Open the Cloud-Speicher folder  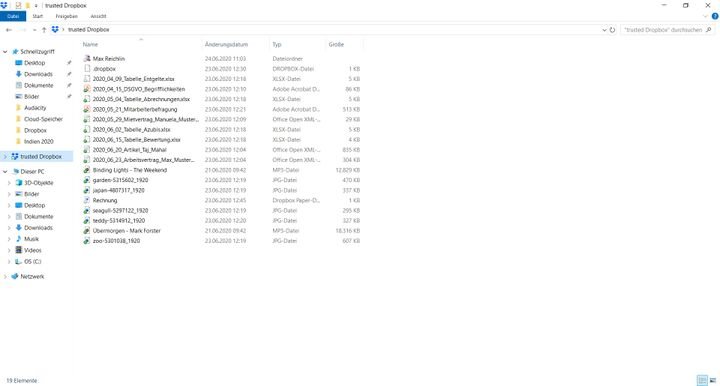pyautogui.click(x=43, y=119)
